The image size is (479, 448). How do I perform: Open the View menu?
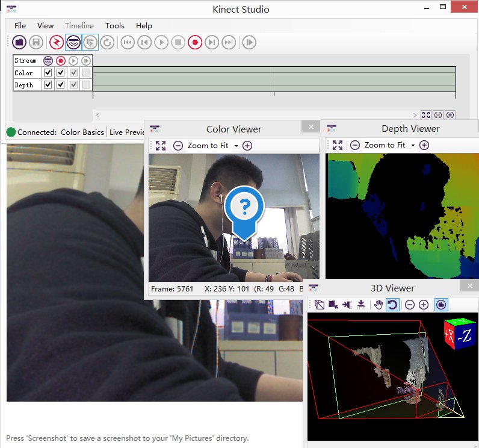[x=45, y=26]
